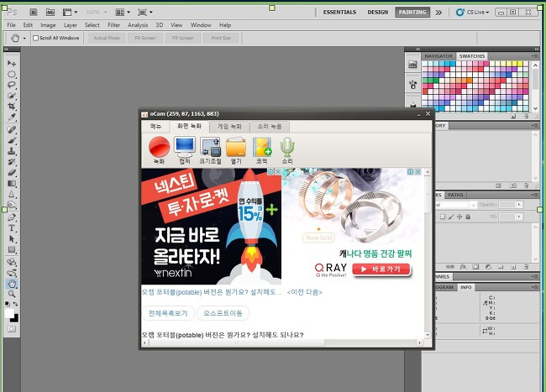This screenshot has height=392, width=546.
Task: Select the Clone Stamp tool
Action: click(12, 151)
